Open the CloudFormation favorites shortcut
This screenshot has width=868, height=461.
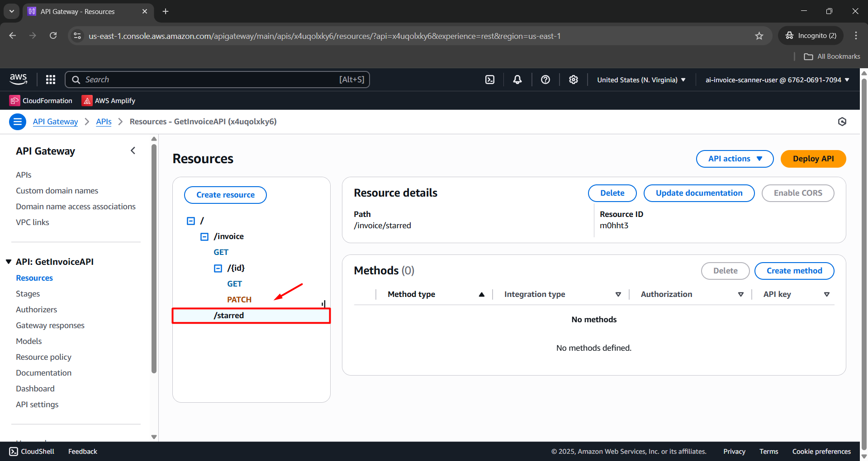[x=41, y=100]
